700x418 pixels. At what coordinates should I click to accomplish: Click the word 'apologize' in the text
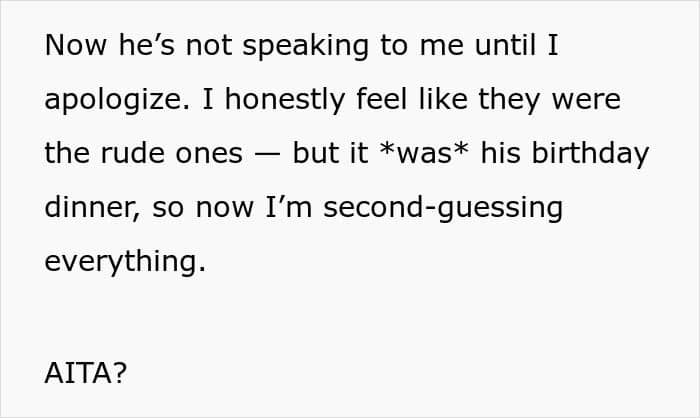point(117,101)
